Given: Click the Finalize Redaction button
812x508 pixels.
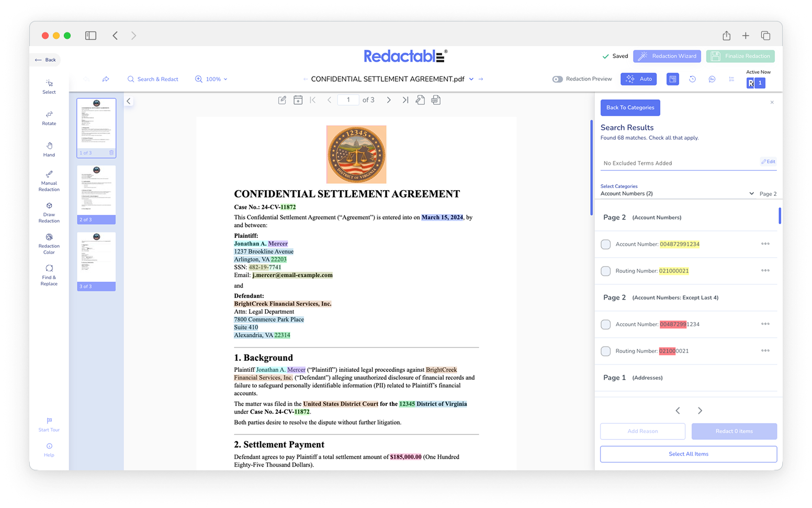Looking at the screenshot, I should point(740,56).
